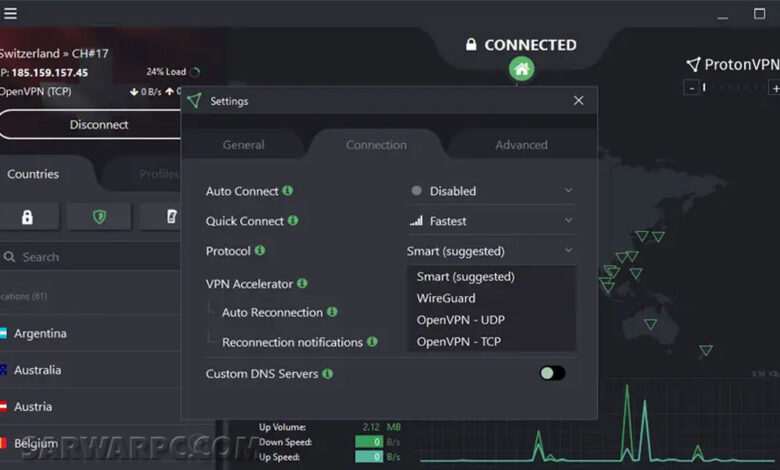Select Australia in country list
Viewport: 780px width, 470px height.
(91, 370)
